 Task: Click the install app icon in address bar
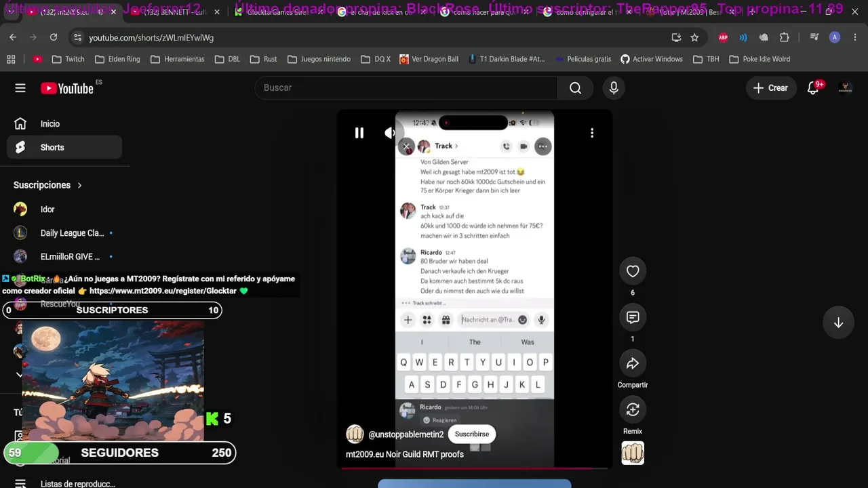pyautogui.click(x=676, y=37)
